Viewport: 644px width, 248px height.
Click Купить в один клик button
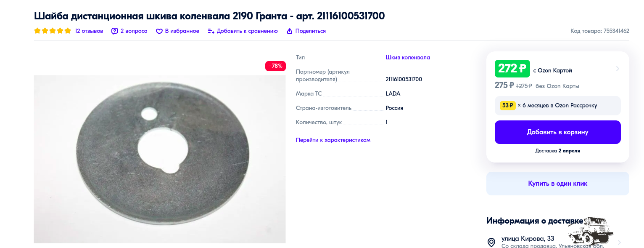(x=557, y=184)
